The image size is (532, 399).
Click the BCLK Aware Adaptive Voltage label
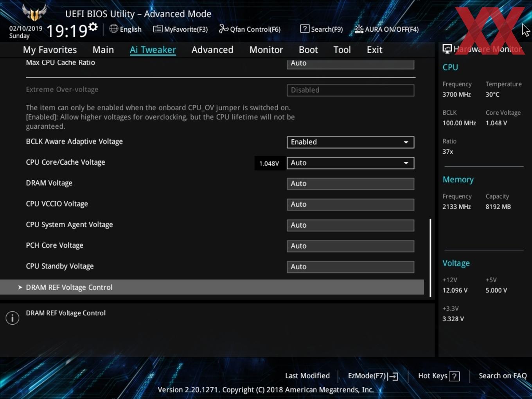pos(74,142)
